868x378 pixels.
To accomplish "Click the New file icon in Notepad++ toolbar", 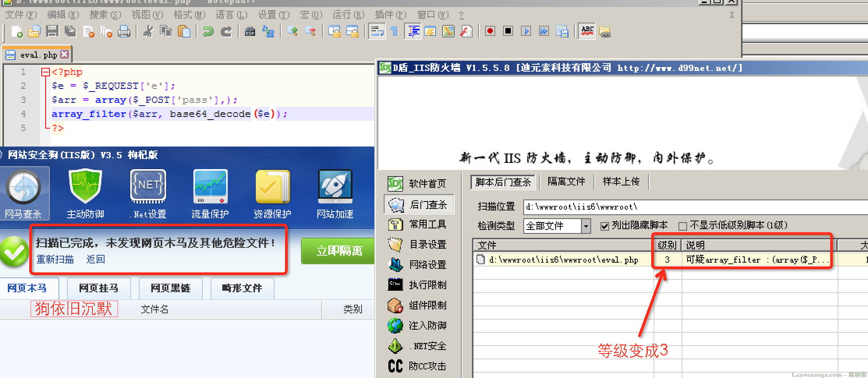I will pyautogui.click(x=16, y=31).
